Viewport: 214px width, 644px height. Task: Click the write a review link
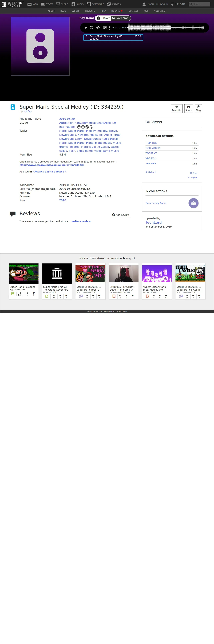[x=81, y=221]
